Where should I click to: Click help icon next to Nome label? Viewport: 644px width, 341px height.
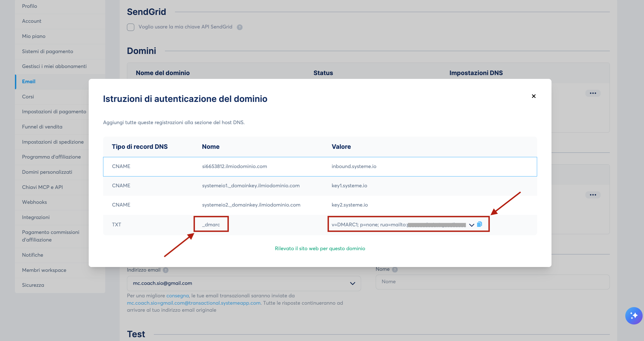click(395, 269)
